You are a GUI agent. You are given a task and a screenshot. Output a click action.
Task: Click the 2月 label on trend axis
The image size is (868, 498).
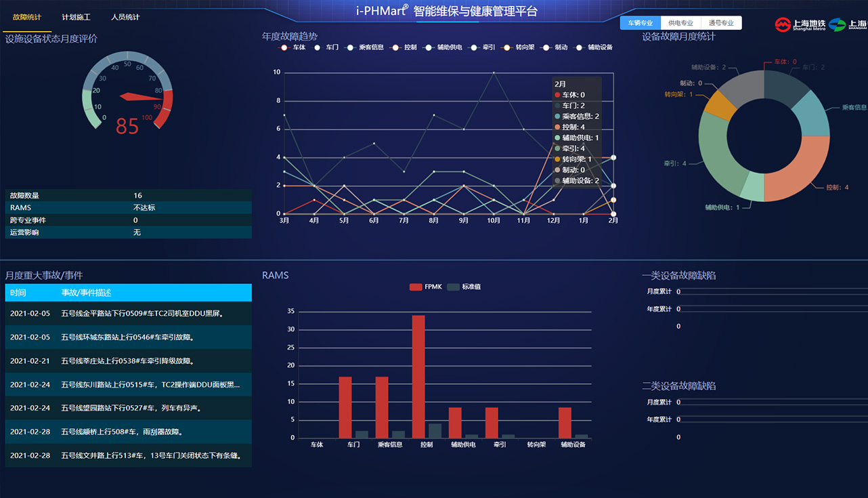click(613, 221)
